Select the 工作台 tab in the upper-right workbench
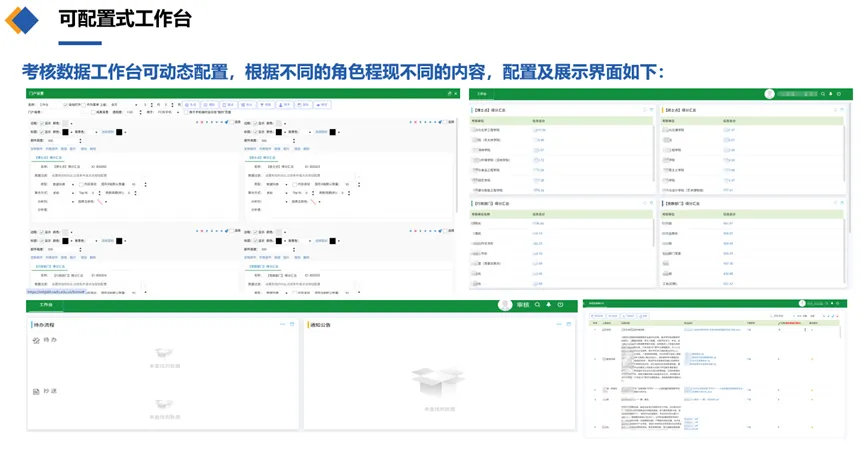Screen dimensions: 865x452 click(482, 94)
